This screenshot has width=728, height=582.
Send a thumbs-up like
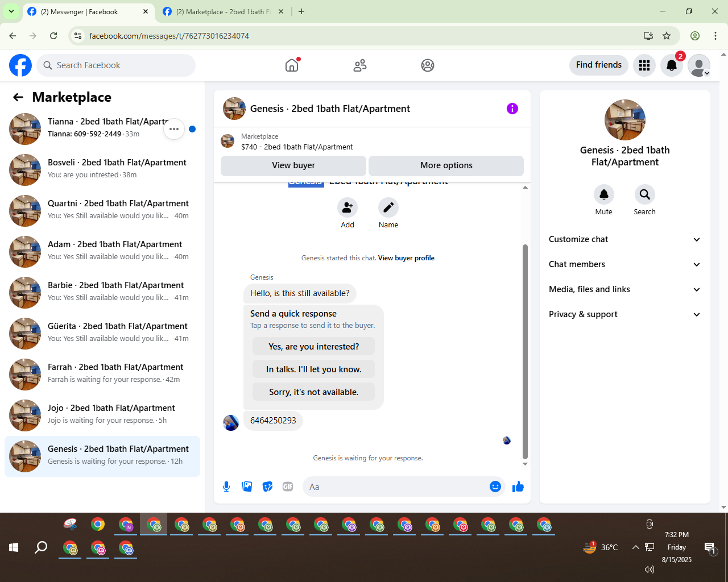[x=518, y=487]
